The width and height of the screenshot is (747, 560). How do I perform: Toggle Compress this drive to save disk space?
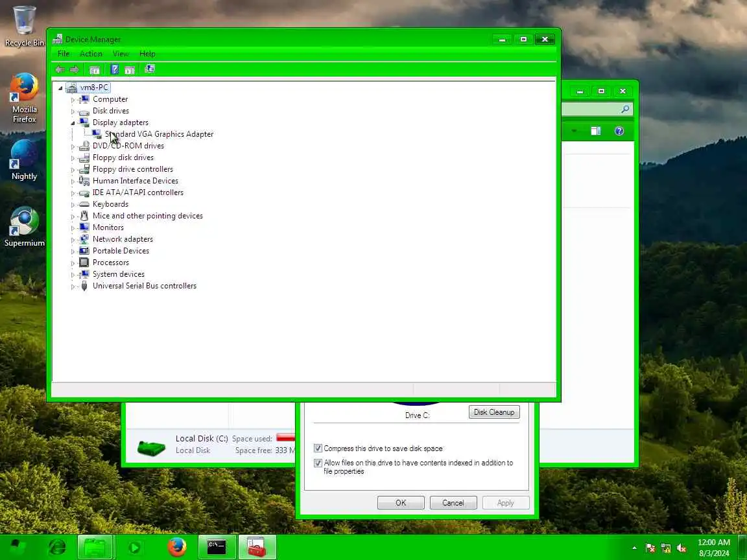point(318,448)
